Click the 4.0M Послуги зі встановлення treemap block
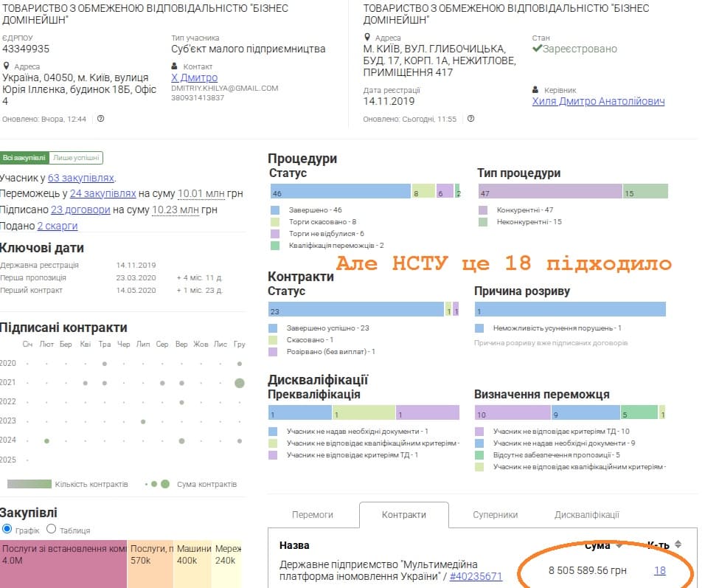 point(63,565)
